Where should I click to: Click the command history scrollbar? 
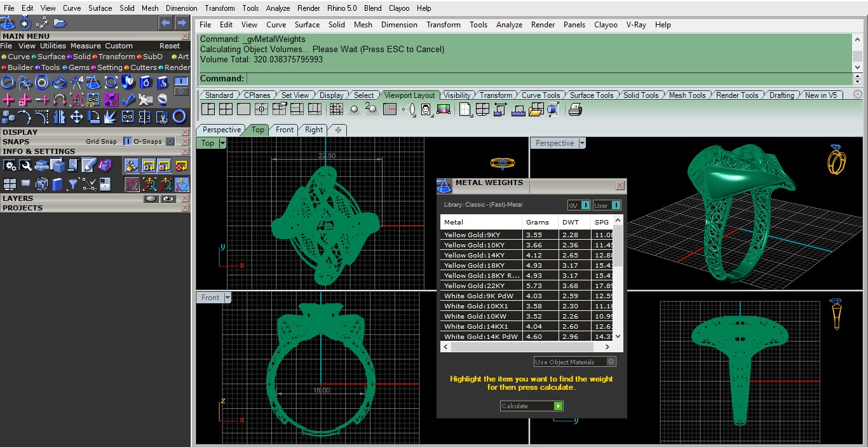point(858,53)
